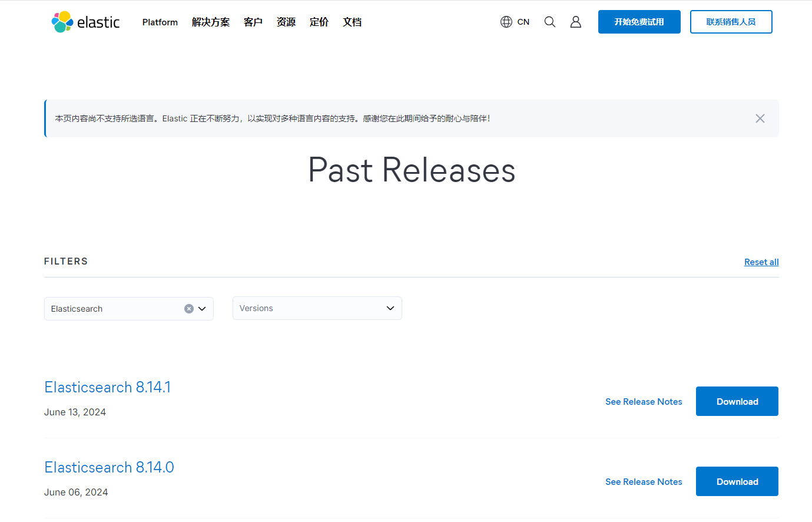The width and height of the screenshot is (812, 522).
Task: Open the 客户 menu
Action: (x=253, y=22)
